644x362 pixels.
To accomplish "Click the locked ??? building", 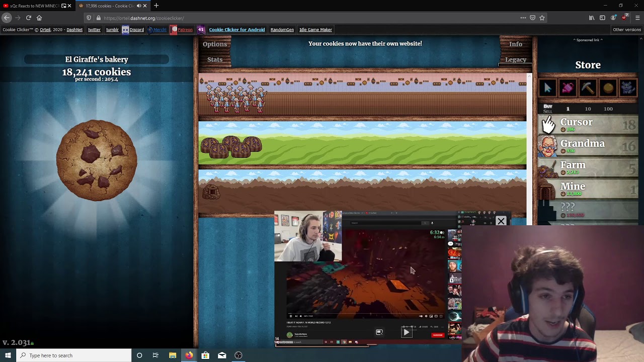I will click(588, 210).
